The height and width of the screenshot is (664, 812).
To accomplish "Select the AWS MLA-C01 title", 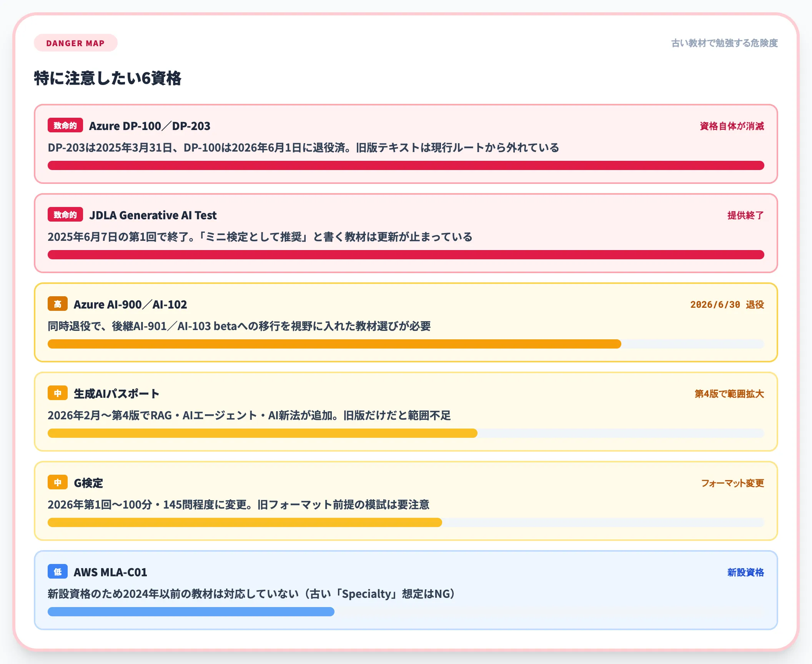I will click(111, 572).
